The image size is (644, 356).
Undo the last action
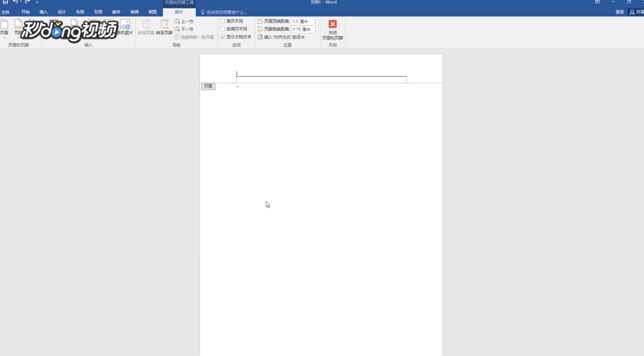(15, 2)
